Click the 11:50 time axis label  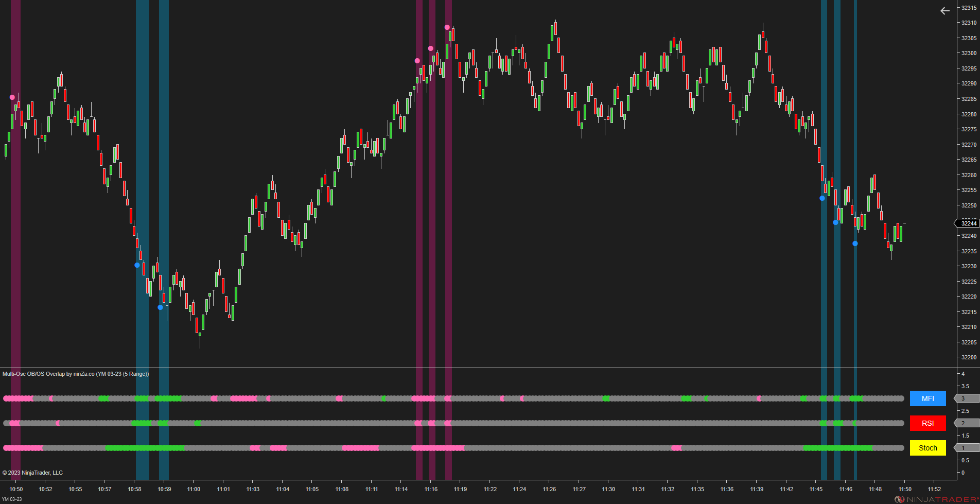coord(904,489)
